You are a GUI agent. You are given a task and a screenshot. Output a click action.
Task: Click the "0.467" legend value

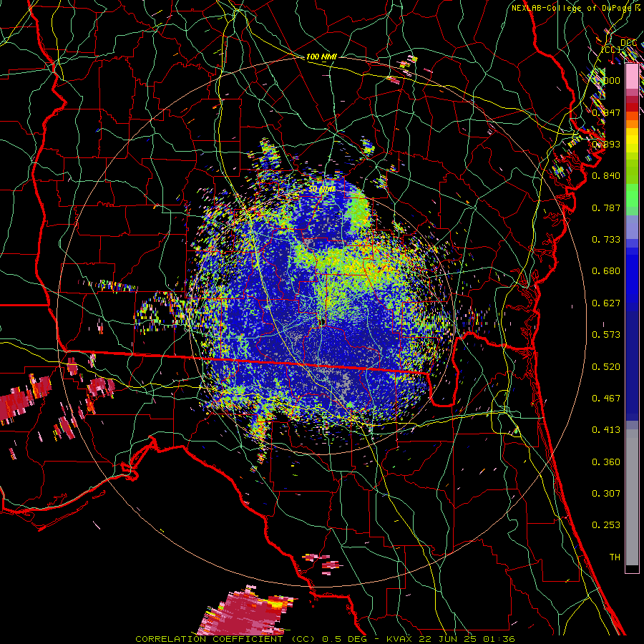[606, 399]
